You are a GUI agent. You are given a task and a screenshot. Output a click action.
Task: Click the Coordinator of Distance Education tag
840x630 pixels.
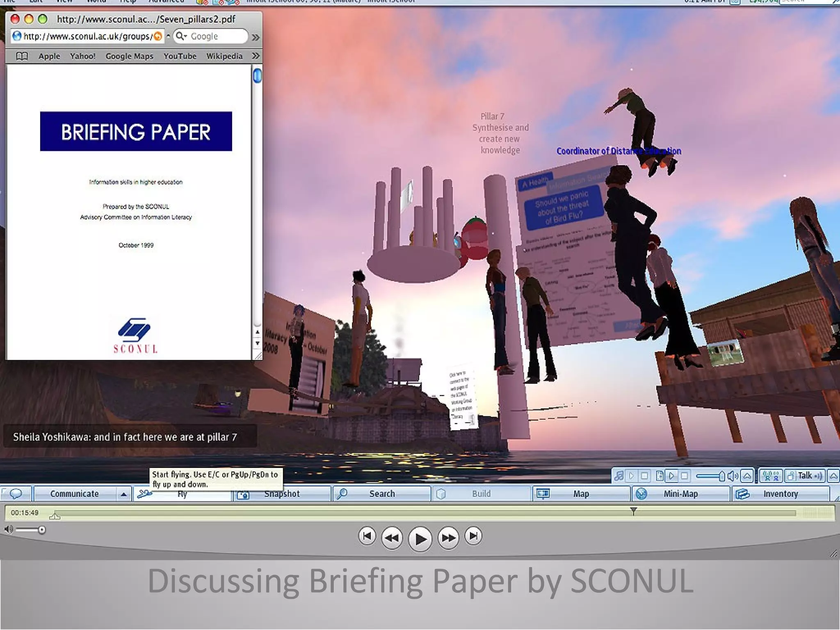pos(619,151)
